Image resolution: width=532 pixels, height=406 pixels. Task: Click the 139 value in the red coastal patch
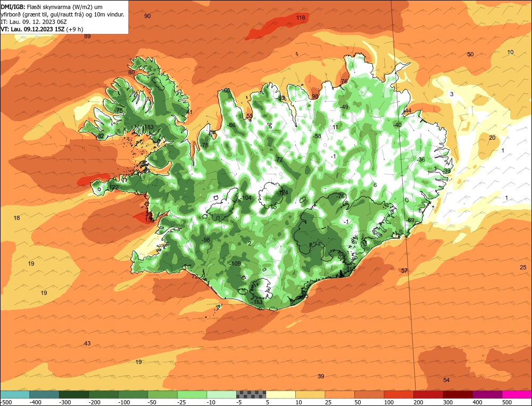[x=149, y=221]
